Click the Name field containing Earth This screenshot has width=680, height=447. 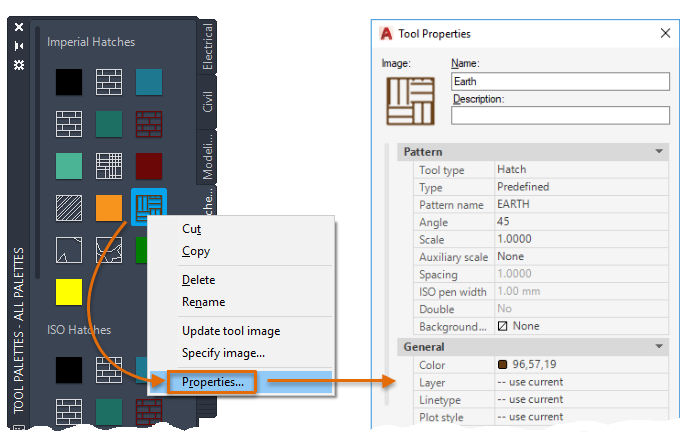tap(560, 82)
